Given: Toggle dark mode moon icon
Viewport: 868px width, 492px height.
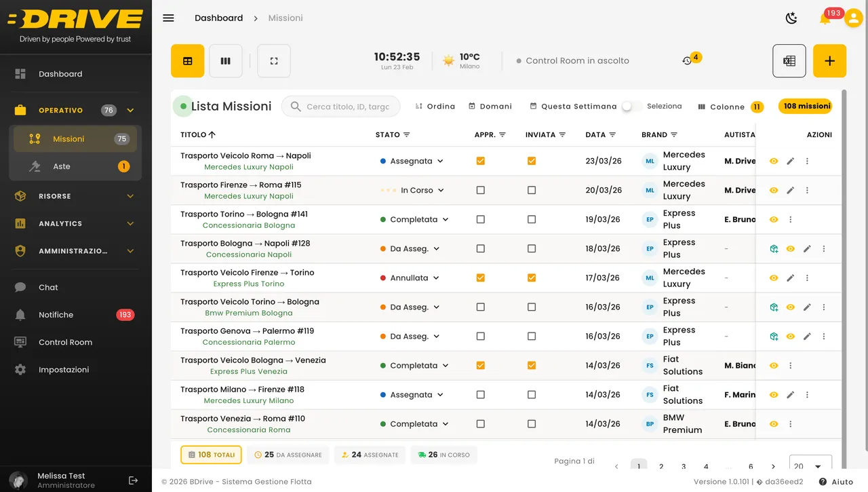Looking at the screenshot, I should tap(791, 18).
